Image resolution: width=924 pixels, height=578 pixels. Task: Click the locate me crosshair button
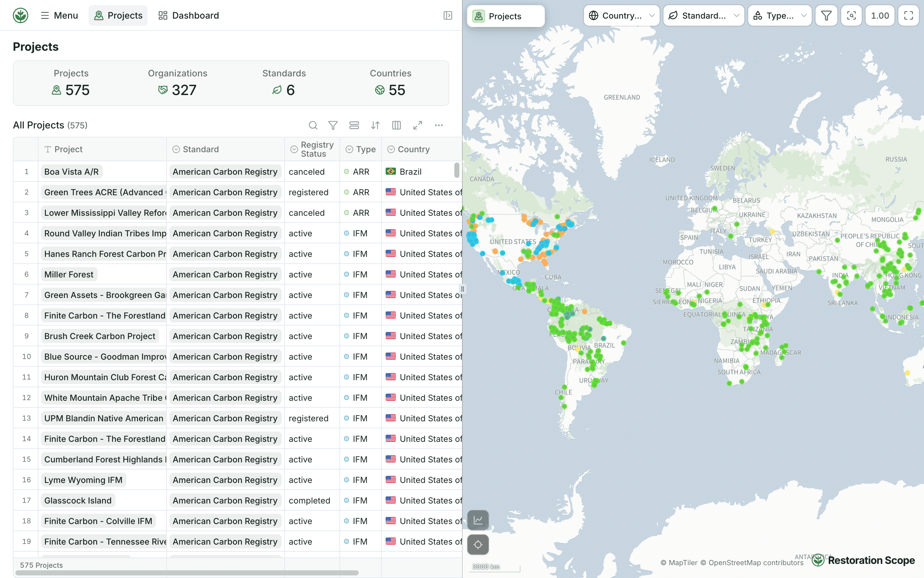click(x=478, y=544)
